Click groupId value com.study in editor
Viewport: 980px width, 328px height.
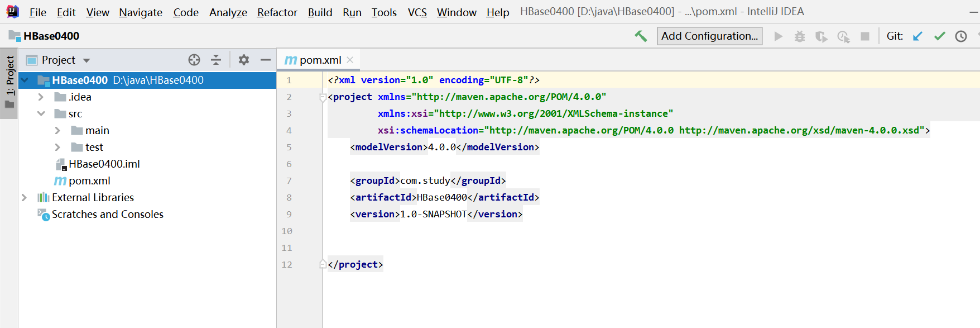[x=425, y=181]
